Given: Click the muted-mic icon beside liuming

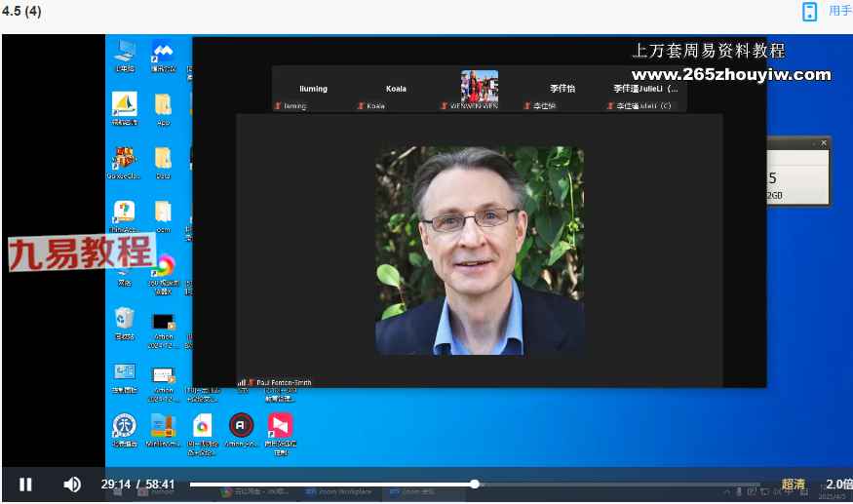Looking at the screenshot, I should coord(278,105).
